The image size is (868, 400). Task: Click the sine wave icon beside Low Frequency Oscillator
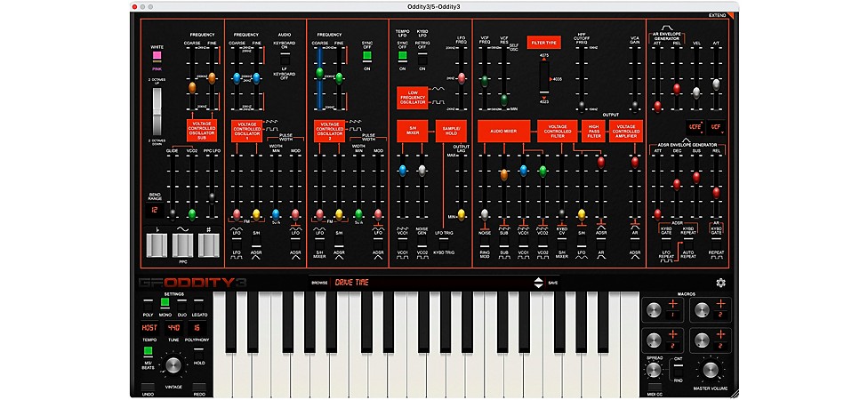(438, 89)
